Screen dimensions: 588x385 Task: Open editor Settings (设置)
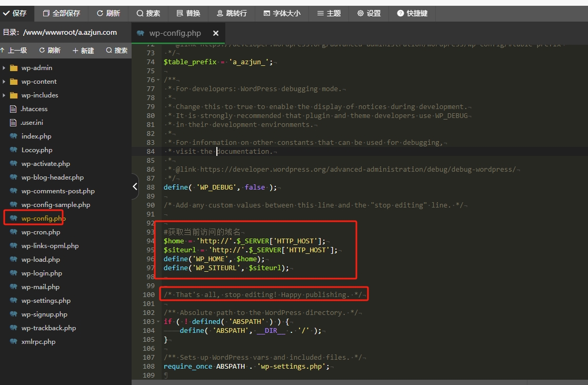click(x=368, y=13)
